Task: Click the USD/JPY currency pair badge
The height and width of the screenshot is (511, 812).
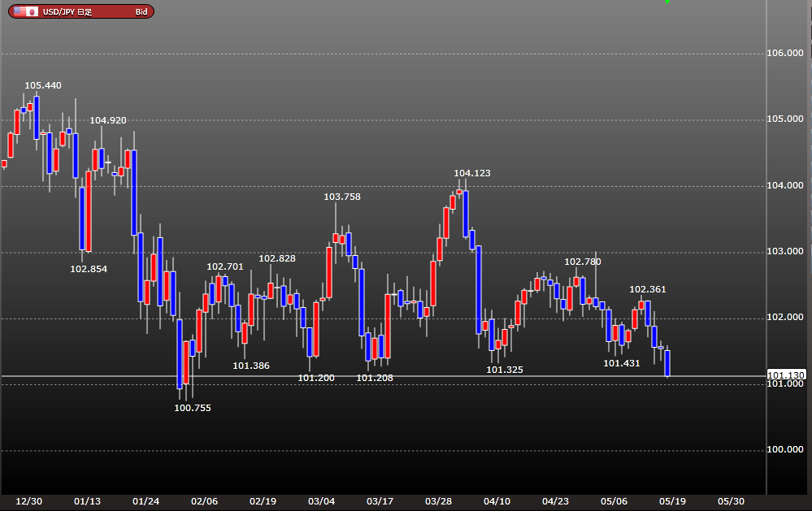Action: (x=81, y=11)
